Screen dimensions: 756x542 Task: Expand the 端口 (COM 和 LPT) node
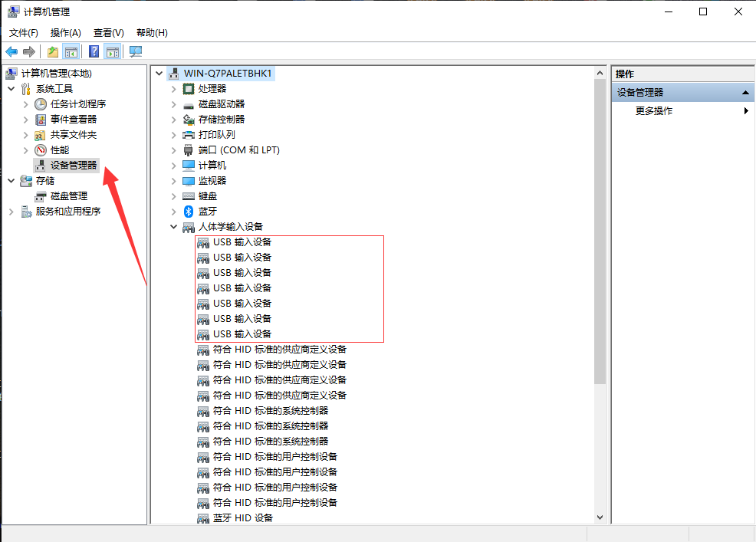(x=174, y=149)
